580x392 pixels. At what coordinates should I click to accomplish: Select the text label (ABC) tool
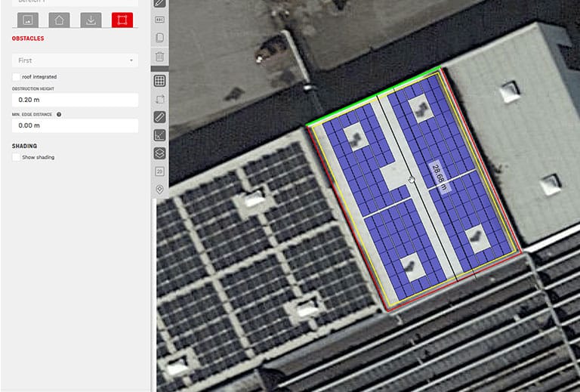(159, 20)
